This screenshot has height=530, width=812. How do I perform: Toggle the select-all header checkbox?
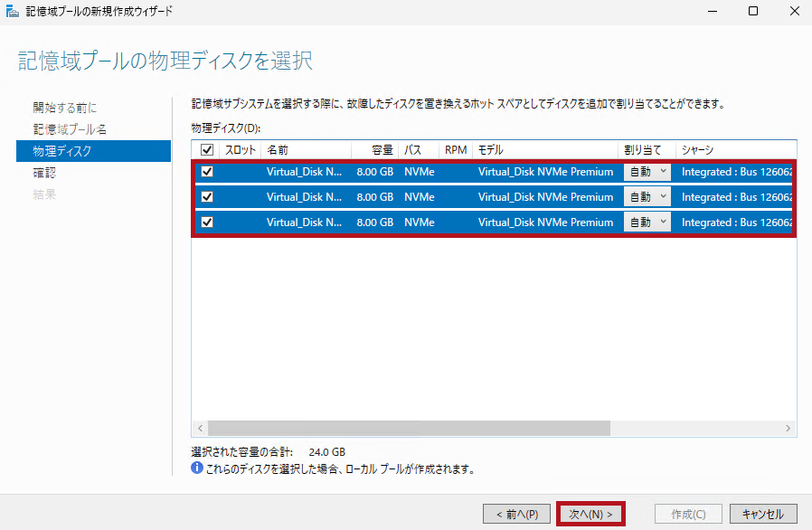pyautogui.click(x=207, y=150)
